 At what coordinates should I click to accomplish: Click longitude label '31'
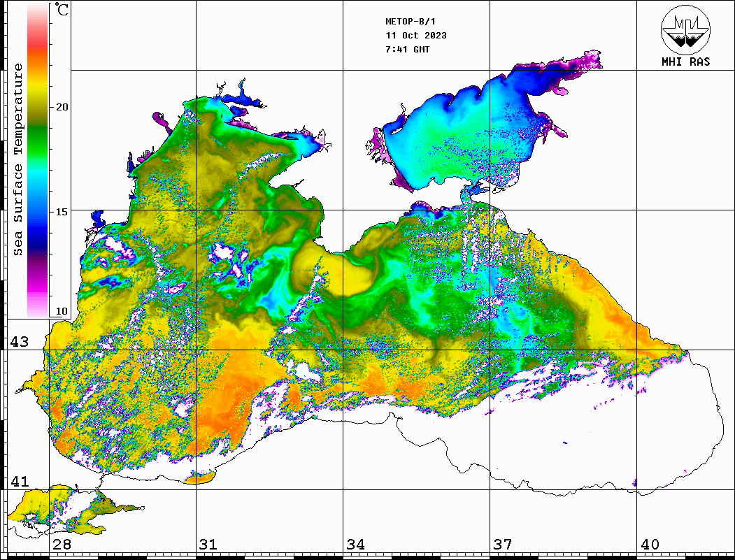pos(208,545)
